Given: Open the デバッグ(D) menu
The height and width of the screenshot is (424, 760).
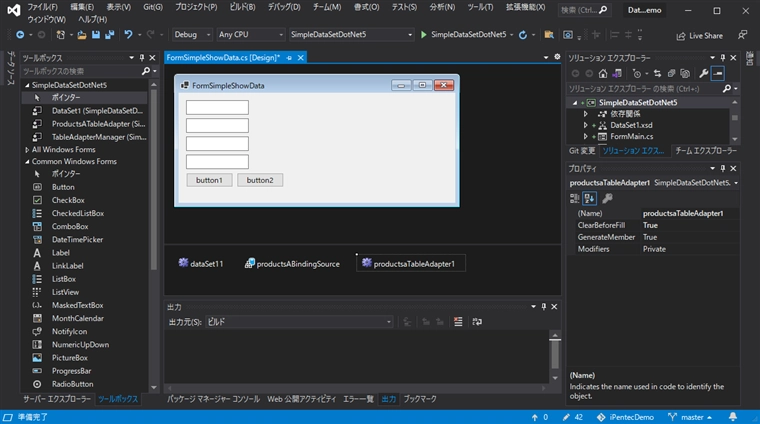Looking at the screenshot, I should 283,7.
